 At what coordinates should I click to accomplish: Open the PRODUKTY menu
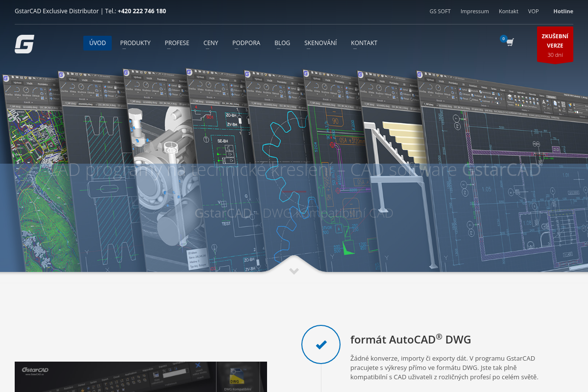coord(135,43)
